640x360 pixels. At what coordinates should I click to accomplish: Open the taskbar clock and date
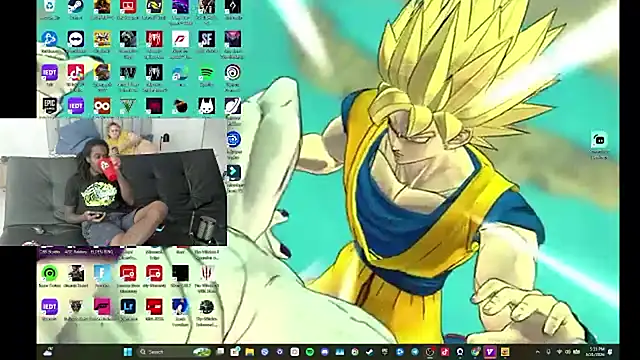coord(594,352)
